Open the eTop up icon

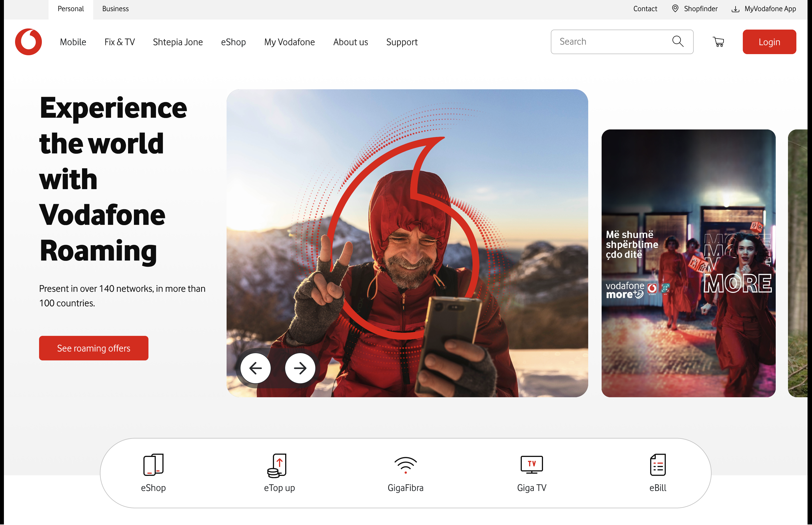click(277, 465)
